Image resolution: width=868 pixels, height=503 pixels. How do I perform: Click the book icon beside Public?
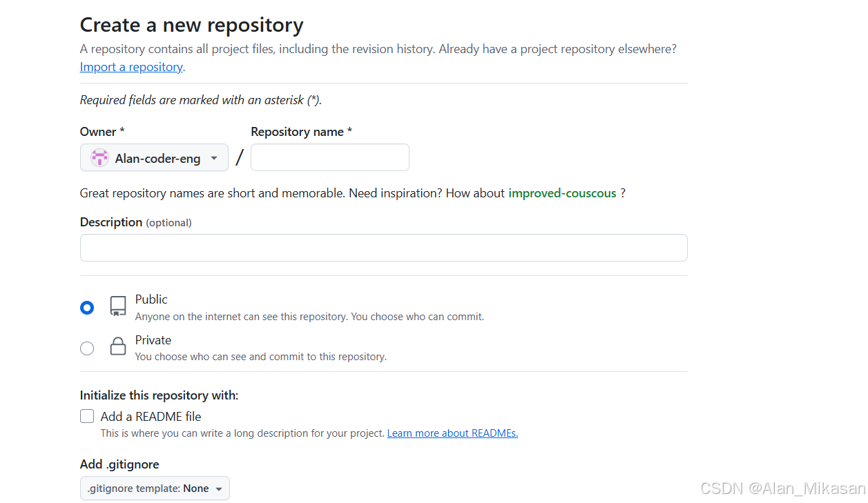(117, 307)
